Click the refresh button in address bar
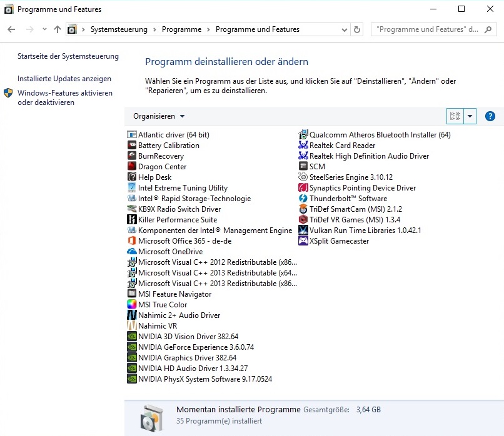The image size is (504, 436). [x=357, y=29]
